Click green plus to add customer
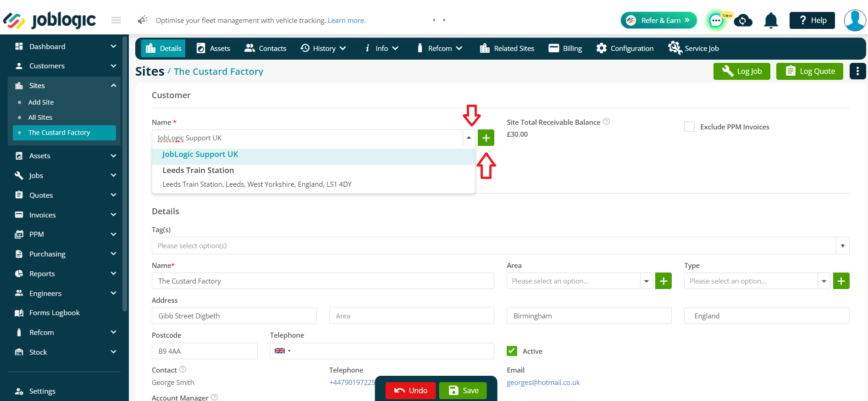The width and height of the screenshot is (868, 401). tap(486, 138)
